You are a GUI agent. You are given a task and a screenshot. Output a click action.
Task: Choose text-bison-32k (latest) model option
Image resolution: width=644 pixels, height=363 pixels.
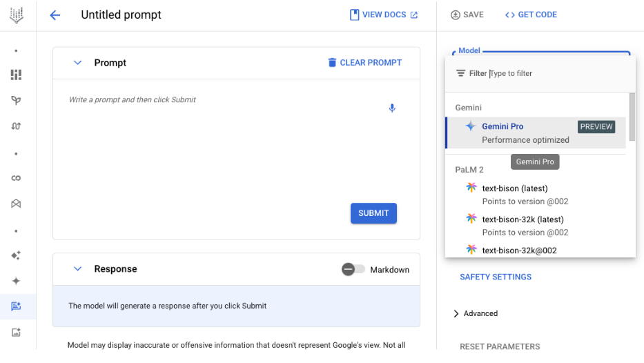[536, 226]
